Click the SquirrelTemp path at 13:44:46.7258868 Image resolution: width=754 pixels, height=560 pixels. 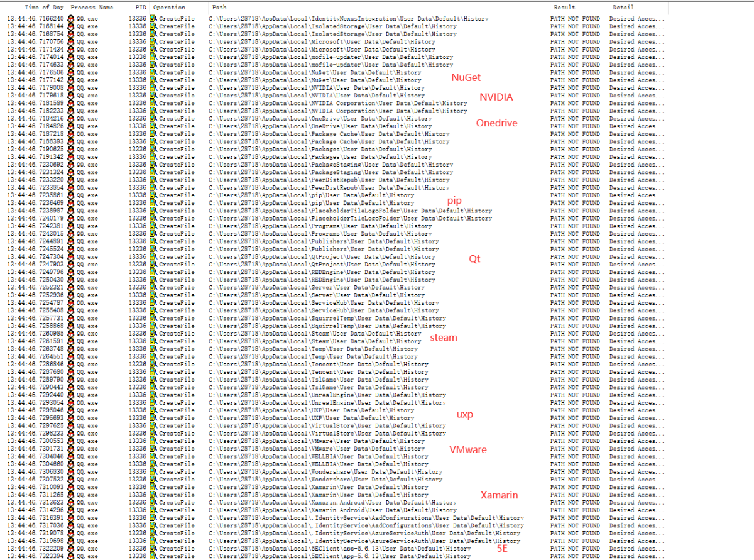point(328,326)
